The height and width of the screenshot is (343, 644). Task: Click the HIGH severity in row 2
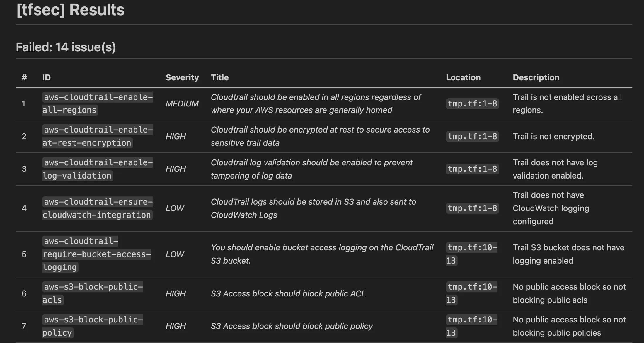(176, 136)
